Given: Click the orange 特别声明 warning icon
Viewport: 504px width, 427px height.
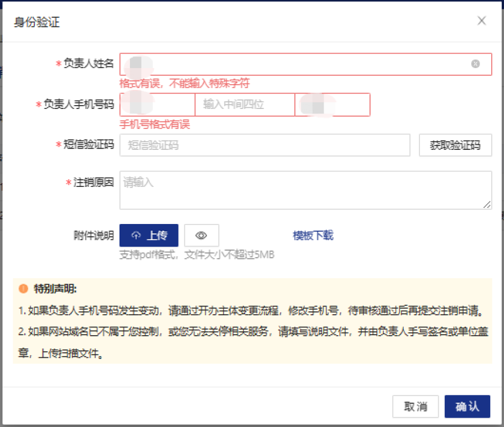Looking at the screenshot, I should point(23,289).
